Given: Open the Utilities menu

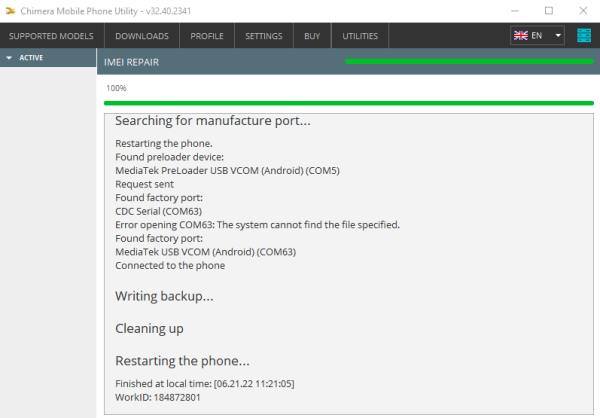Looking at the screenshot, I should coord(360,36).
